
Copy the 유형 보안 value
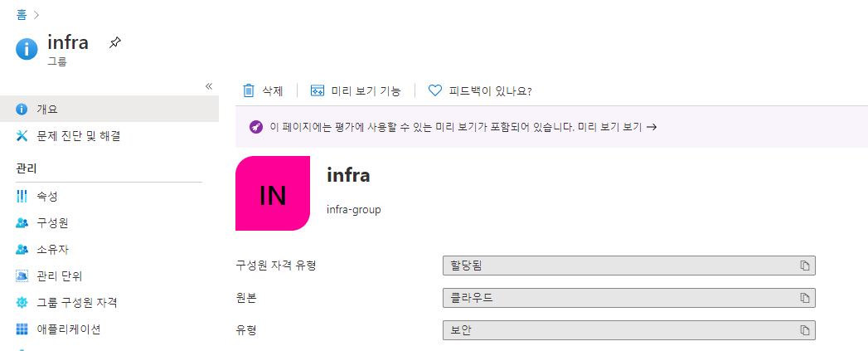[x=805, y=330]
